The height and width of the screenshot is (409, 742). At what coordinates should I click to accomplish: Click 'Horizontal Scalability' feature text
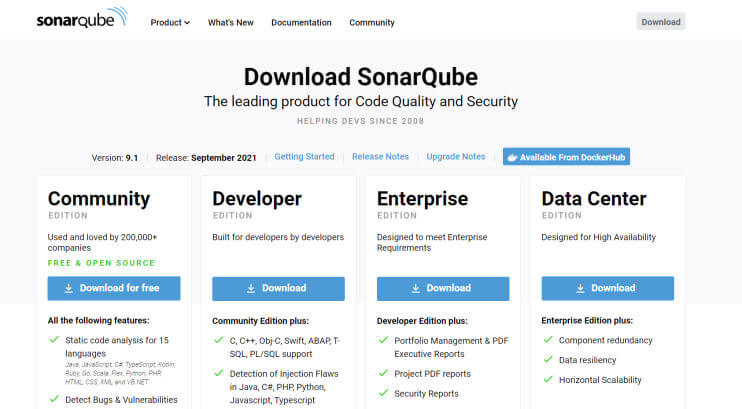pos(600,380)
